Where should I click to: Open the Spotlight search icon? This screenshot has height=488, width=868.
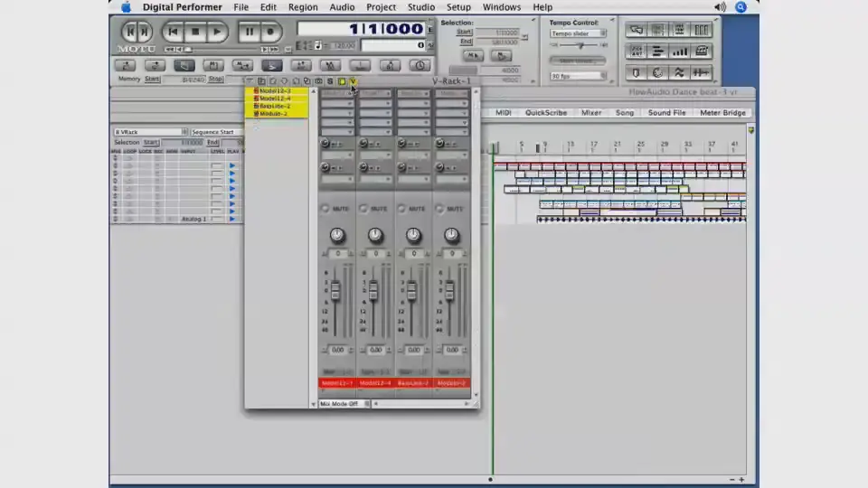tap(741, 7)
